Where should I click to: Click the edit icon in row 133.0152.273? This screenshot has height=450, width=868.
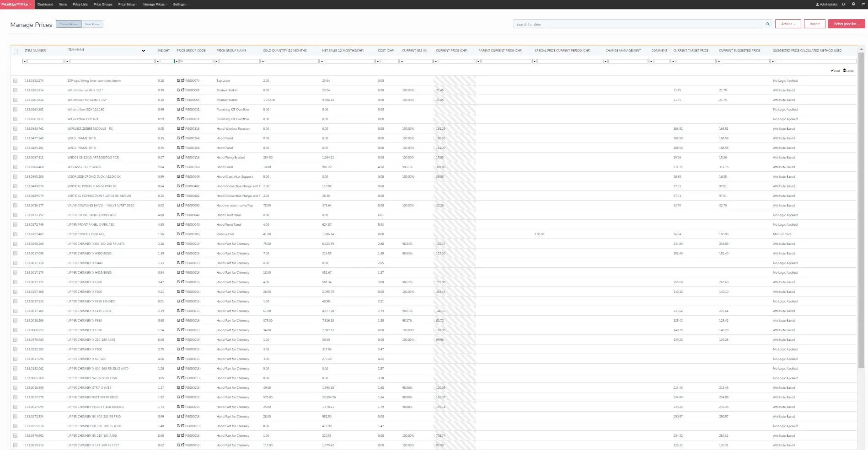[178, 80]
